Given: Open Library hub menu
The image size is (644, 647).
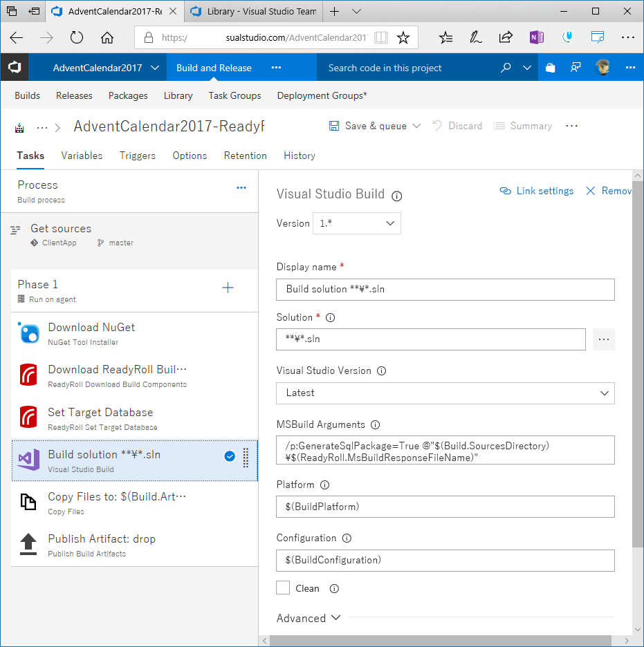Looking at the screenshot, I should [x=178, y=95].
